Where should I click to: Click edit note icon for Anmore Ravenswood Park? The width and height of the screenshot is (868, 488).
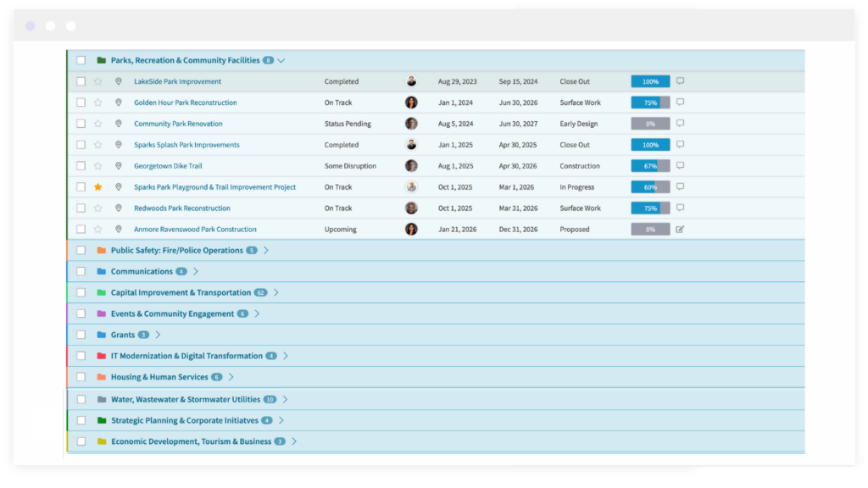click(680, 230)
